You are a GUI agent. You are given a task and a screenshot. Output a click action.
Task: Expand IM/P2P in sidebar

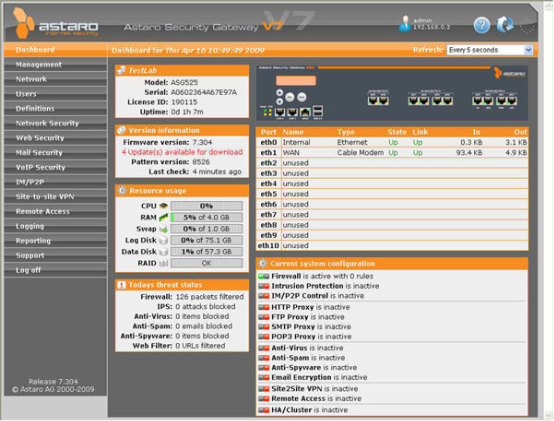(x=55, y=182)
